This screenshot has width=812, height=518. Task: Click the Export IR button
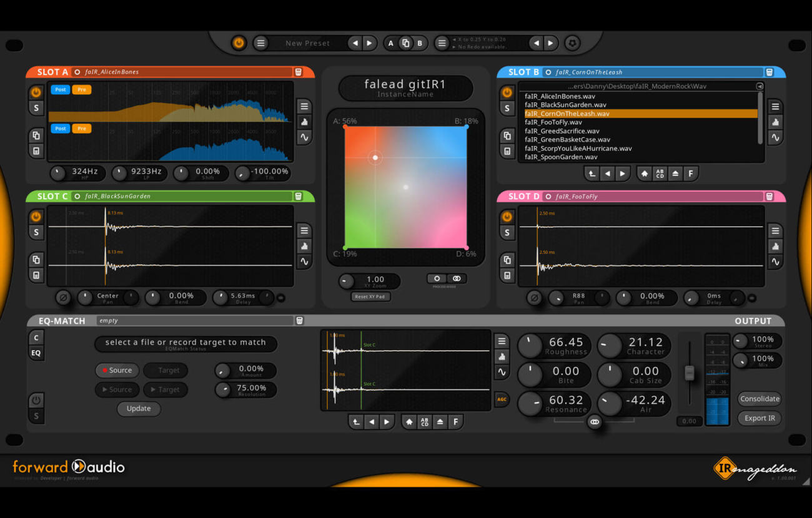coord(759,418)
